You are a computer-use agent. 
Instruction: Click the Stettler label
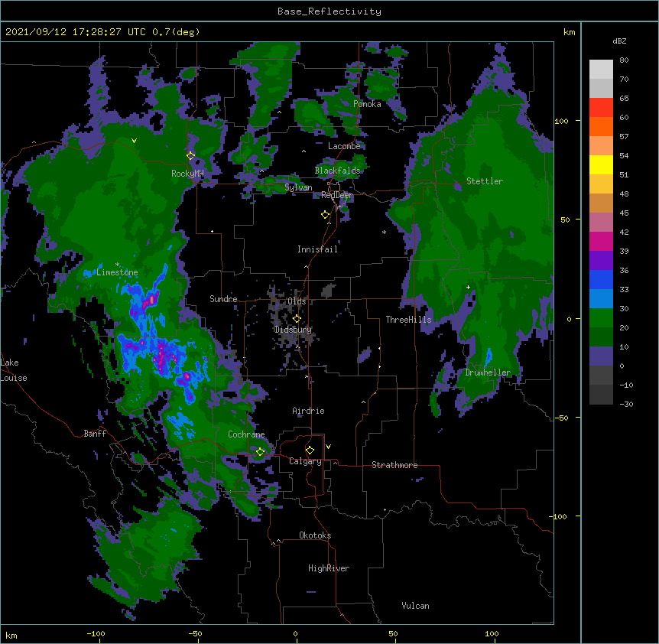tap(485, 181)
